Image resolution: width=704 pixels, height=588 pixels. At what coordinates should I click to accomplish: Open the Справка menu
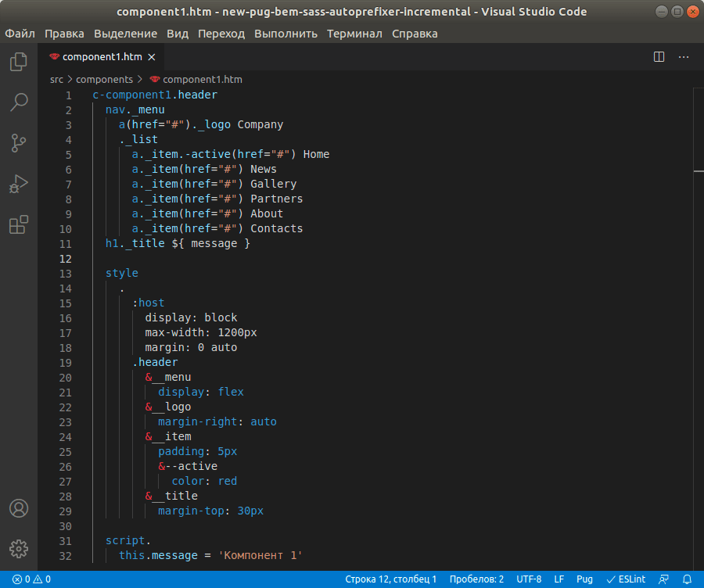[415, 34]
